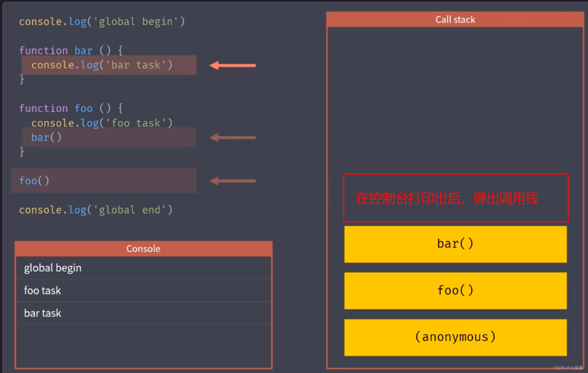This screenshot has width=588, height=373.
Task: Select the 'foo task' console output row
Action: [x=143, y=290]
